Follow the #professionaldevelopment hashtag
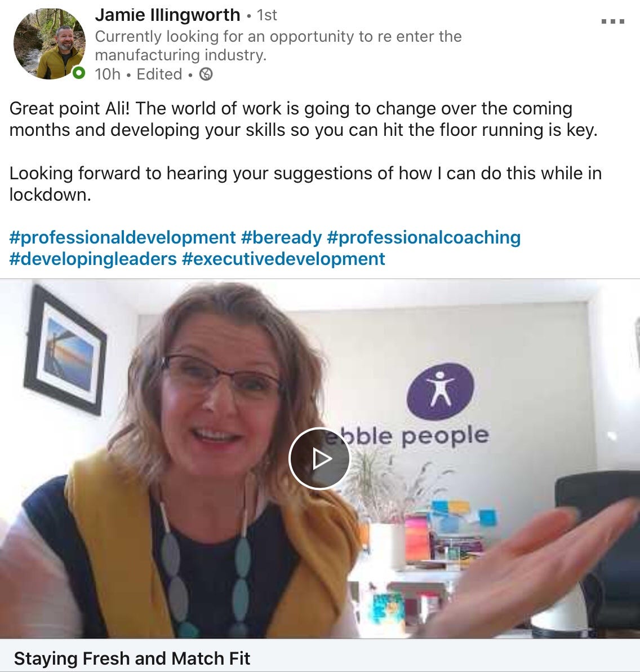 click(x=122, y=237)
